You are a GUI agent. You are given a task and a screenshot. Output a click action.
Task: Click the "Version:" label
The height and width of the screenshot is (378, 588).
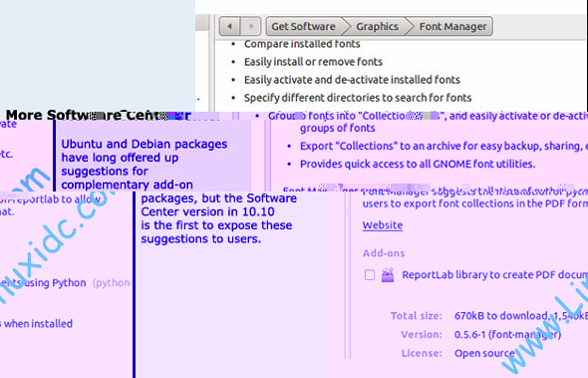[x=422, y=334]
